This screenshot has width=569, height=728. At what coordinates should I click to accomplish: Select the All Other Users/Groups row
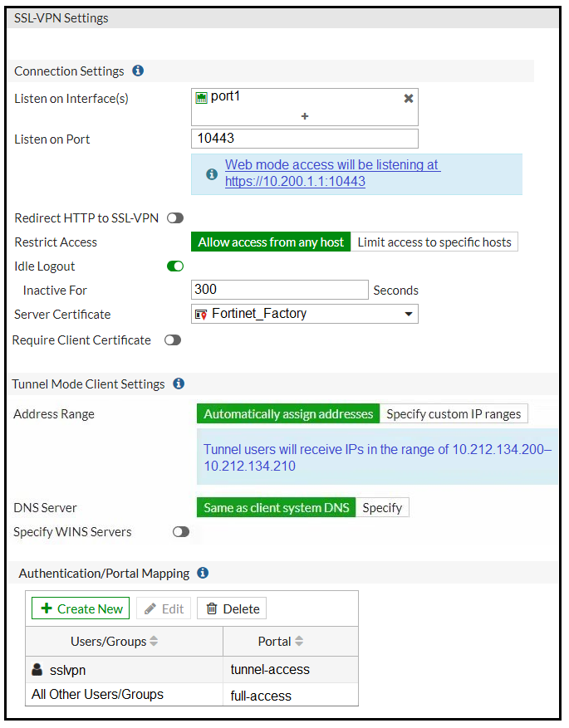point(192,694)
